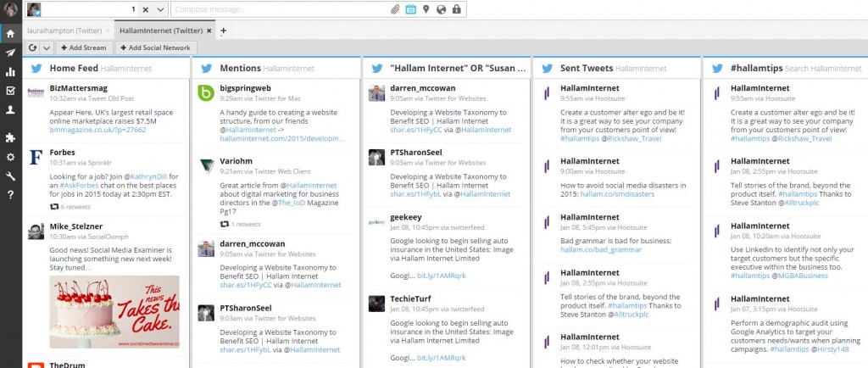Click the retweet icon under the Variohm tweet
The image size is (868, 368).
tap(224, 224)
